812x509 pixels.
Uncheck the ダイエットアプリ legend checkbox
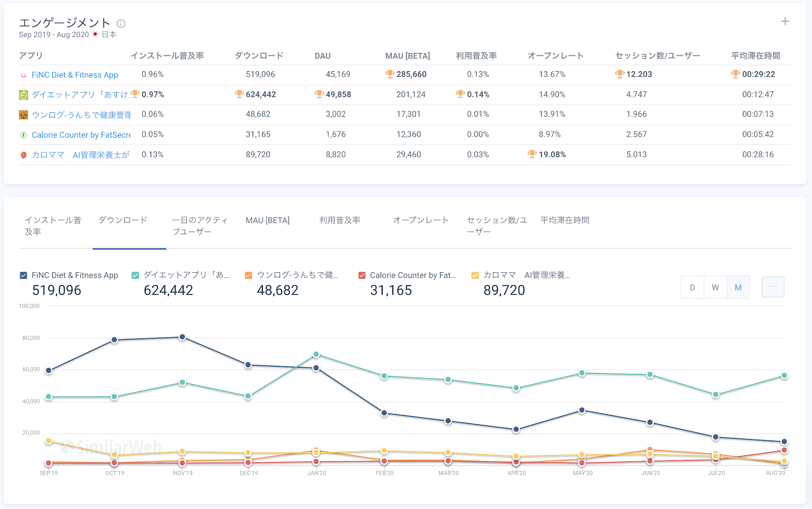click(x=135, y=275)
